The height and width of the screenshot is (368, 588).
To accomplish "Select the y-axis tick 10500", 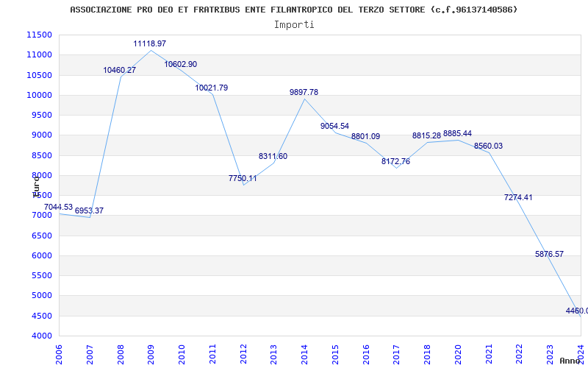I will [39, 75].
